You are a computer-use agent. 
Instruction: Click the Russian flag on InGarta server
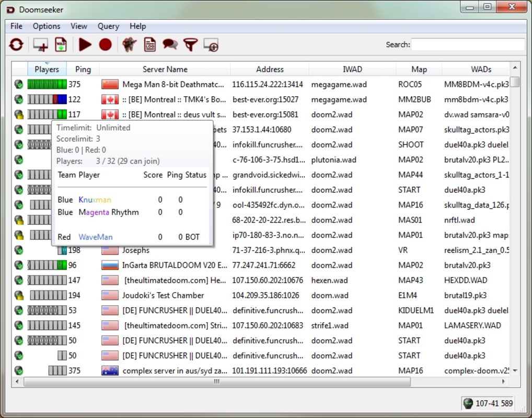tap(110, 265)
